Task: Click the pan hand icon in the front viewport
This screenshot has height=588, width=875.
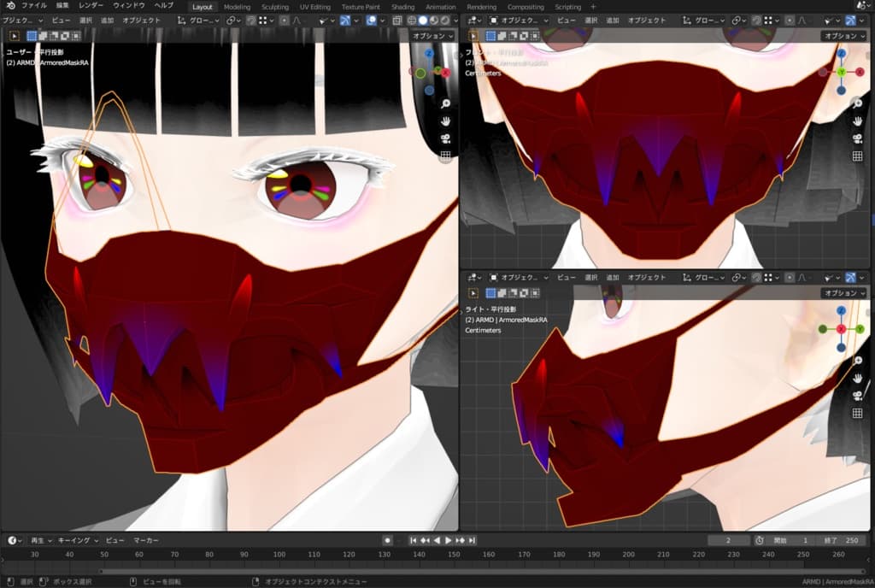Action: click(x=857, y=121)
